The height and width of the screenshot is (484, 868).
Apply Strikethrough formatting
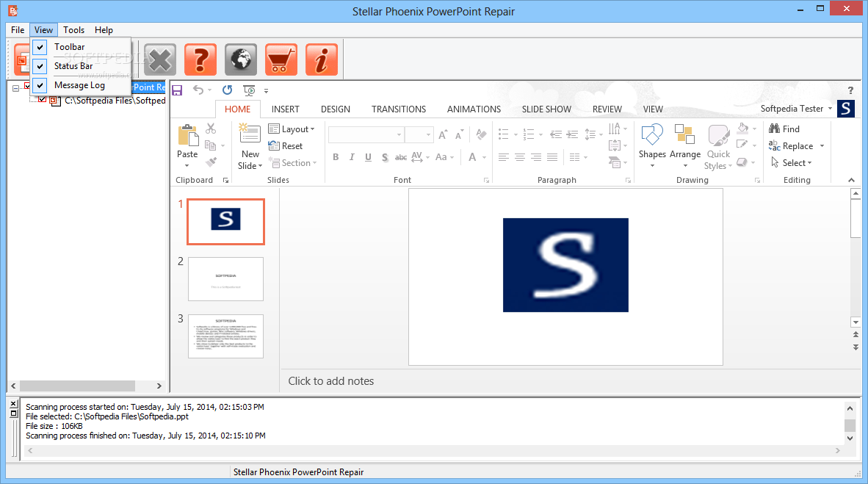[401, 157]
